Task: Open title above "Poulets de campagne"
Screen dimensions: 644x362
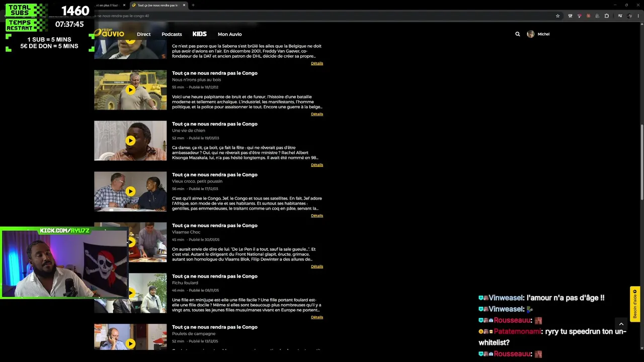Action: click(x=215, y=327)
